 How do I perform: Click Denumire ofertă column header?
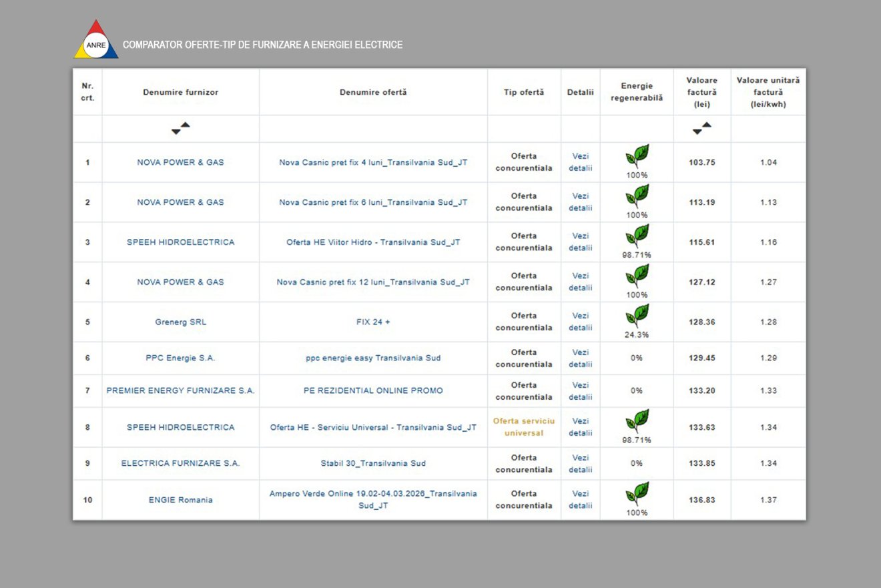[x=373, y=92]
